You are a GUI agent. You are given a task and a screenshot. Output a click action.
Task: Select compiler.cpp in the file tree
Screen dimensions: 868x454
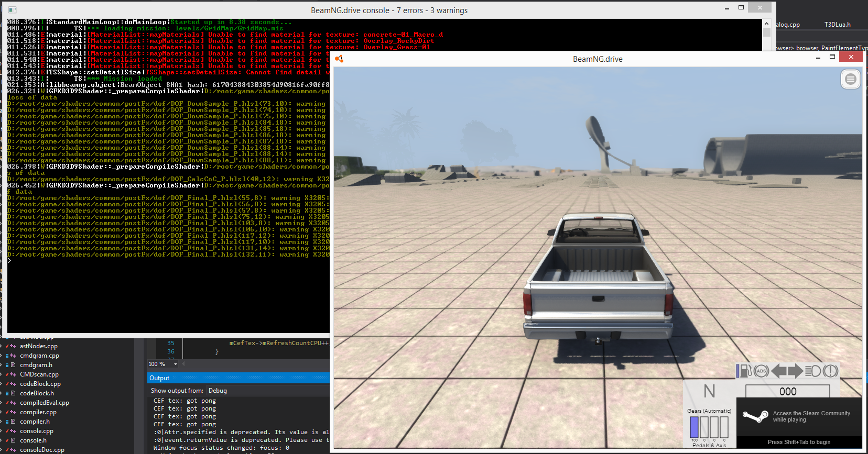(x=38, y=412)
